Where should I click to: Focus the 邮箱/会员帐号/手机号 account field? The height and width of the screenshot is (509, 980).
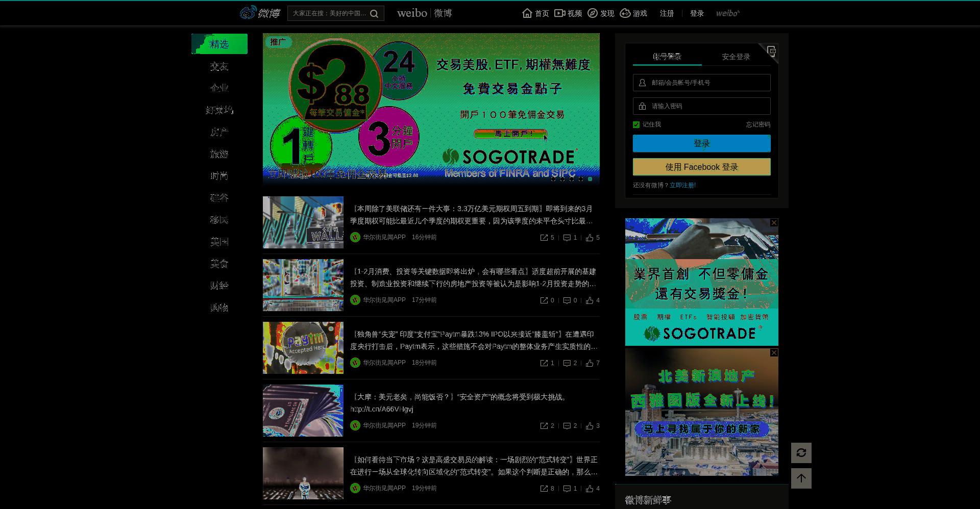click(701, 83)
